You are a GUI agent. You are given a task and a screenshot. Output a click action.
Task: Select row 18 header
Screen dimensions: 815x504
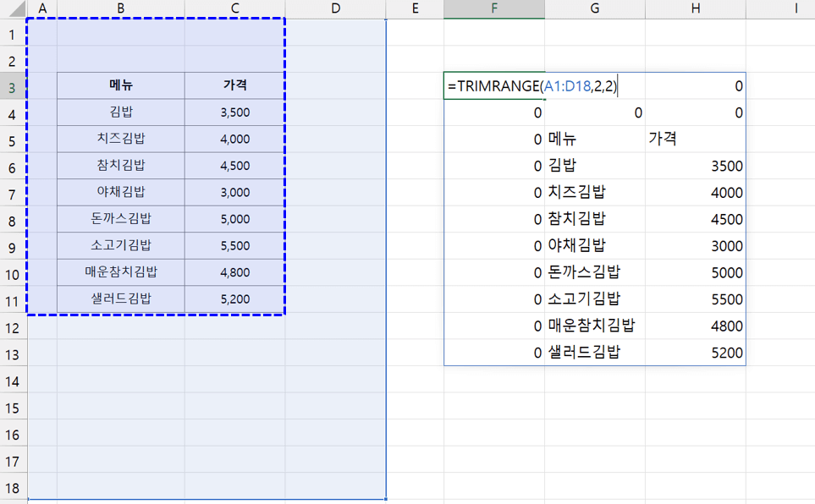13,488
